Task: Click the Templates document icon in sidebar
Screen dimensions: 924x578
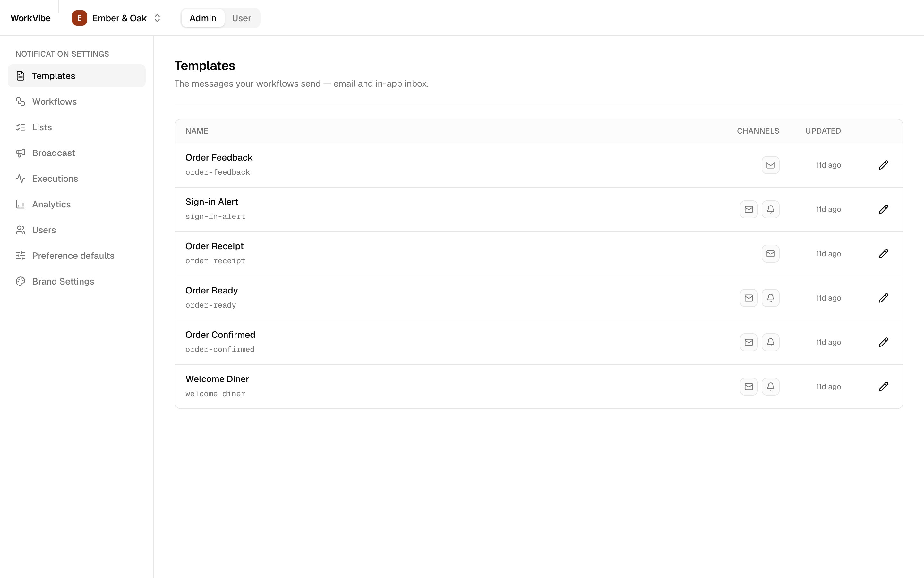Action: point(21,76)
